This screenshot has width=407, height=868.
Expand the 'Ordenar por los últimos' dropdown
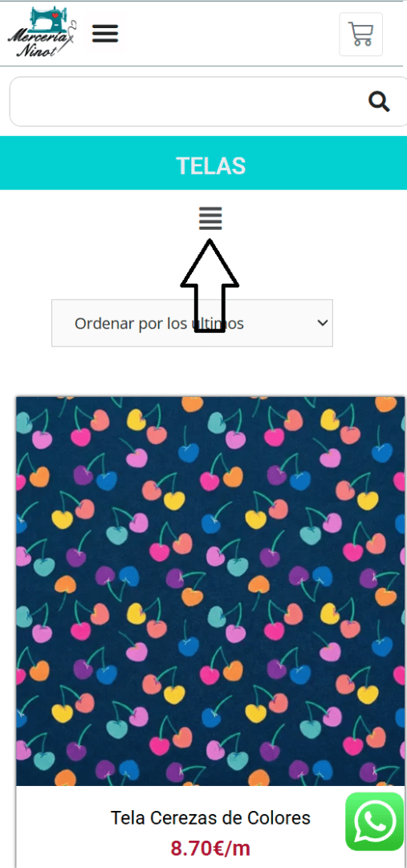pos(193,323)
